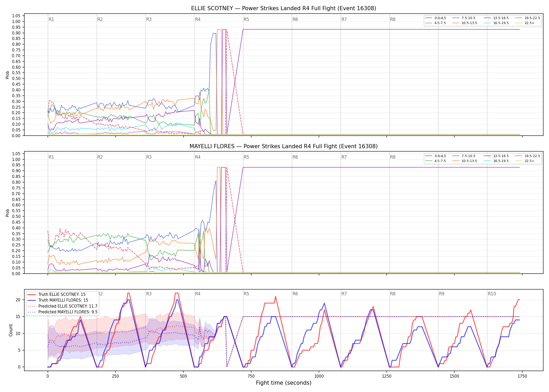Viewport: 549px width, 392px height.
Task: Click the ELLIE SCOTNEY Power Strikes chart title
Action: pyautogui.click(x=283, y=8)
